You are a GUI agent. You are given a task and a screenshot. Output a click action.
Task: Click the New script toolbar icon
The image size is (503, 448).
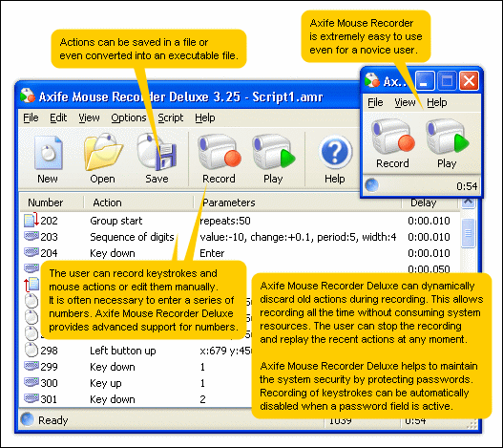pos(48,153)
